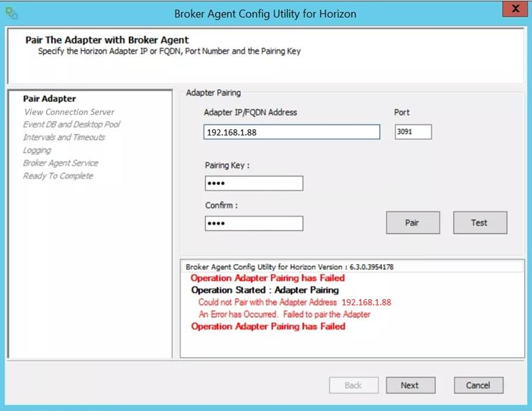This screenshot has height=411, width=532.
Task: Select Intervals and Timeouts in the sidebar
Action: (x=64, y=138)
